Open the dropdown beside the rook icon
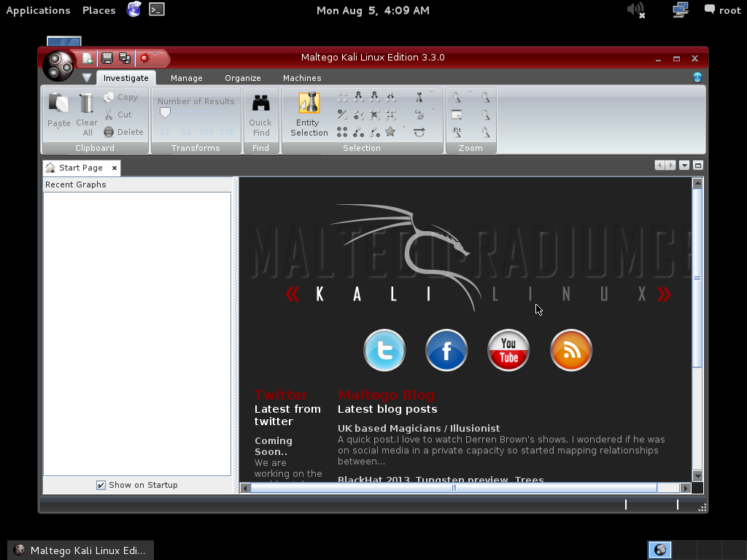This screenshot has width=747, height=560. pyautogui.click(x=432, y=93)
